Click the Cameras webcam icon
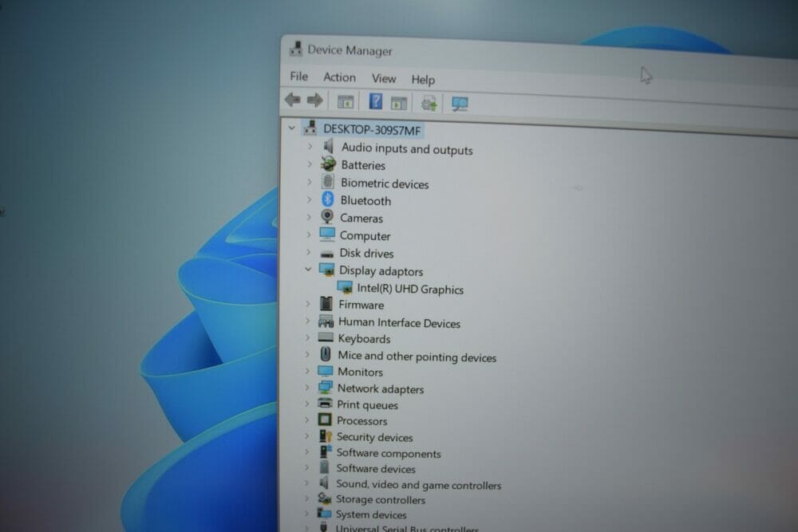 click(327, 217)
